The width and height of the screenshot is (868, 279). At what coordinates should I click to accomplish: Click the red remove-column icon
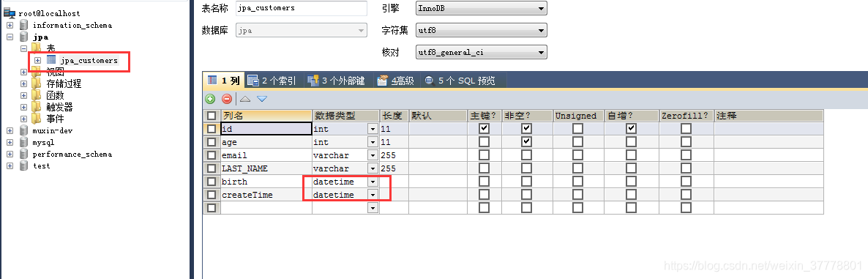tap(227, 99)
